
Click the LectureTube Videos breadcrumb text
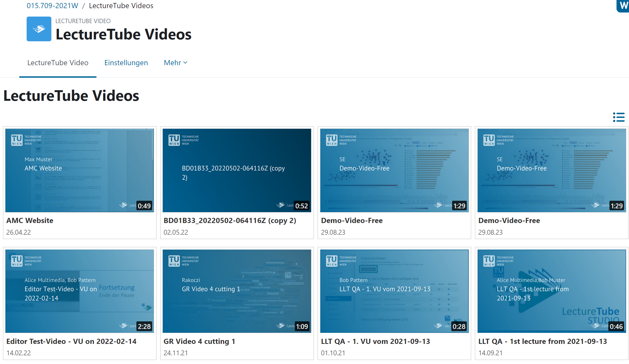[121, 5]
